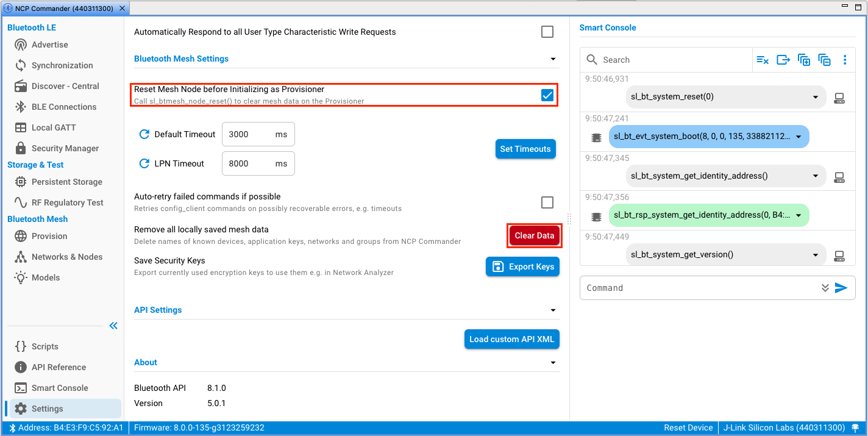Open the Smart Console more options menu
Screen dimensions: 868x436
[845, 60]
